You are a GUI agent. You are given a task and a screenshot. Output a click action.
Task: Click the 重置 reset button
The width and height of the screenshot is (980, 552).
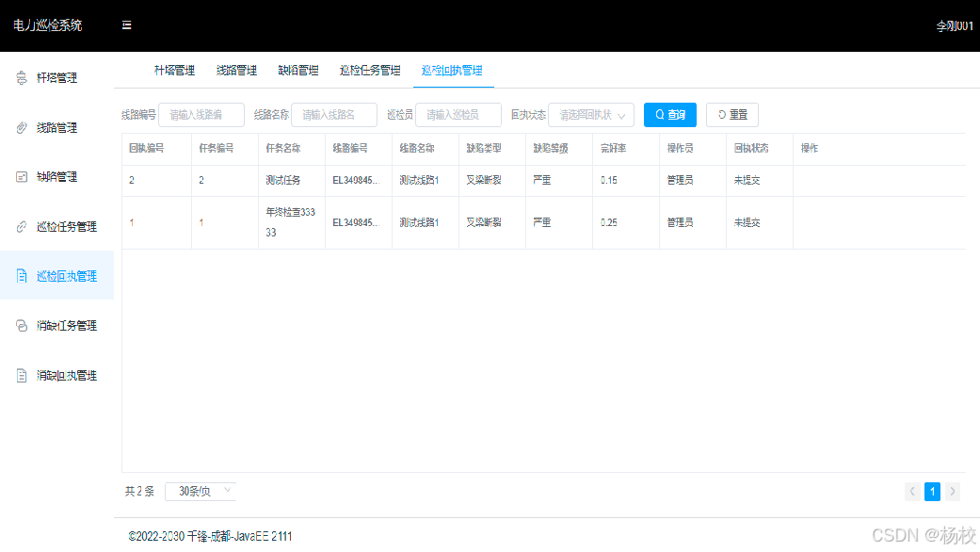click(732, 115)
